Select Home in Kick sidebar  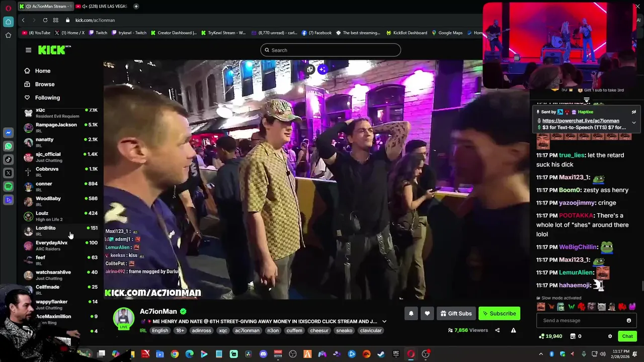pos(38,71)
